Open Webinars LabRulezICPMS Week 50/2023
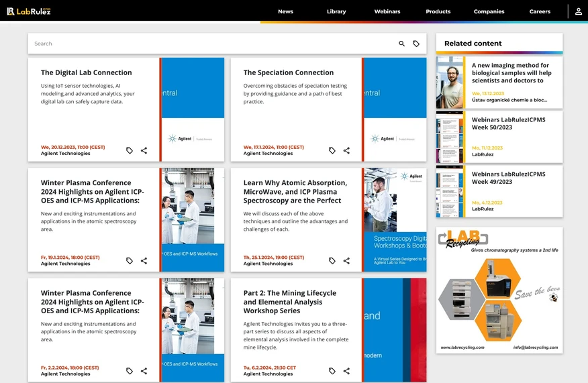The width and height of the screenshot is (588, 383). pos(509,123)
